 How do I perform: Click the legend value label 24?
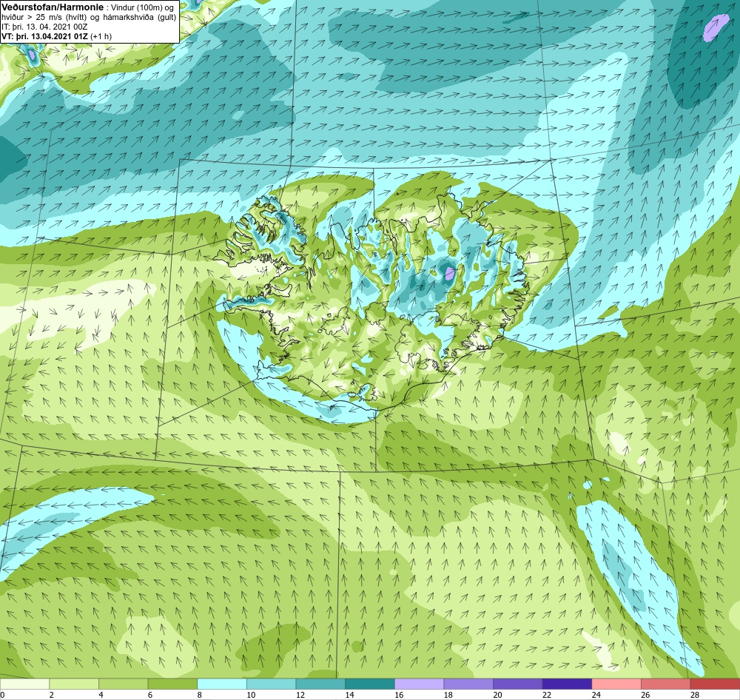596,695
